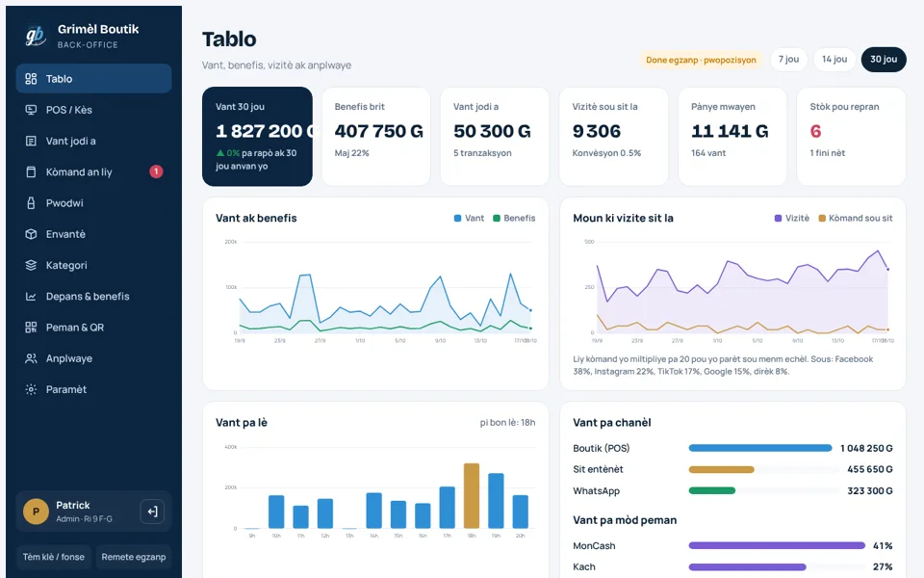
Task: Click the 19h bar in Vant pa lè
Action: pos(497,501)
